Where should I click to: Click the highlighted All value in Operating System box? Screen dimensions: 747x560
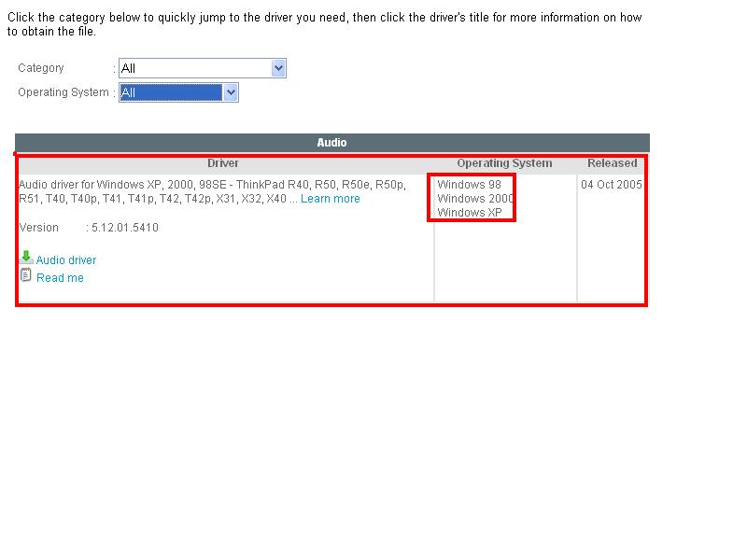[171, 92]
